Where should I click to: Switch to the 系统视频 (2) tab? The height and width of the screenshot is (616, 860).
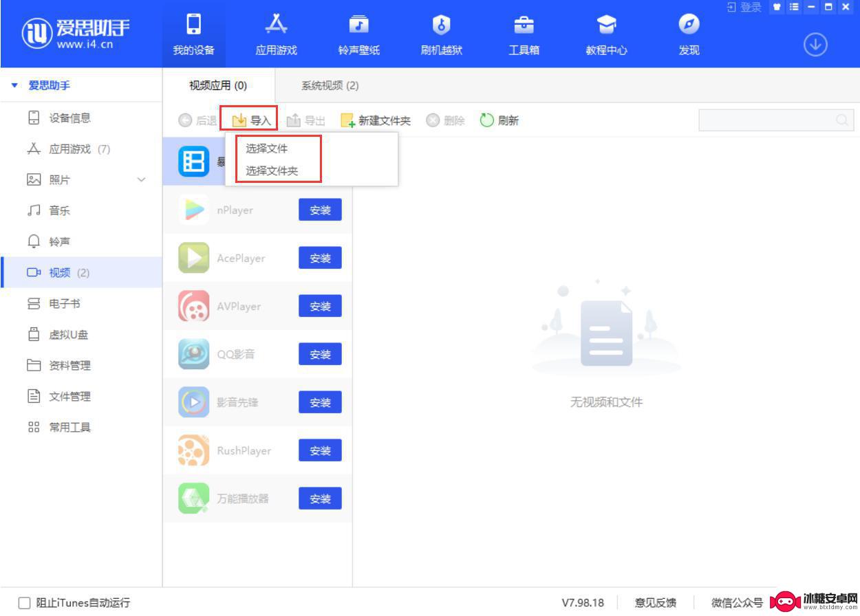coord(330,85)
